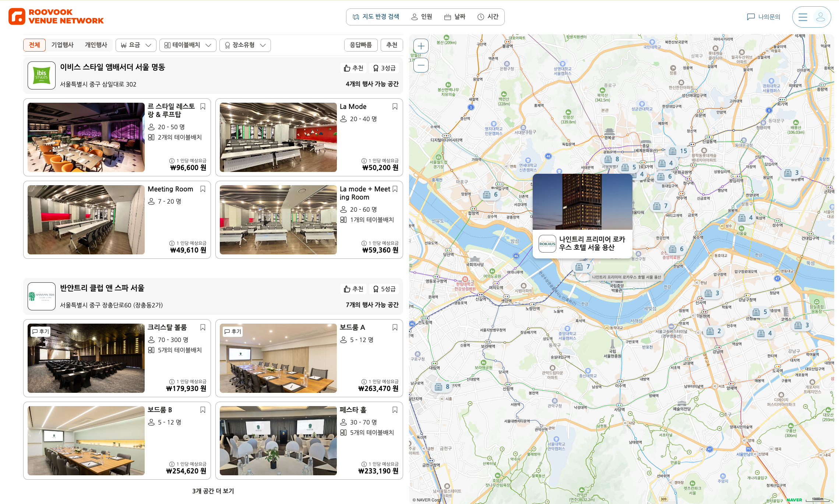Click the 3개 공간 더 보기 link
This screenshot has width=839, height=504.
(214, 491)
